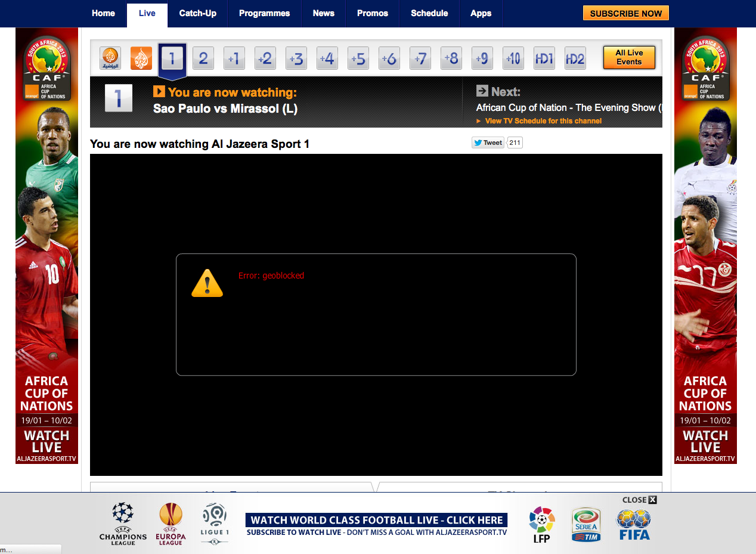Click the LFP league logo

(x=542, y=525)
